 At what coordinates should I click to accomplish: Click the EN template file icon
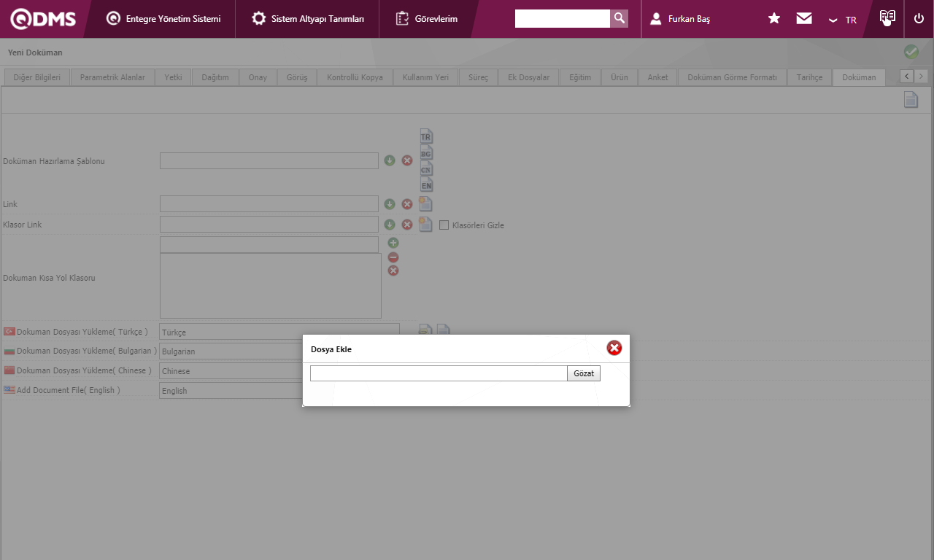[426, 184]
